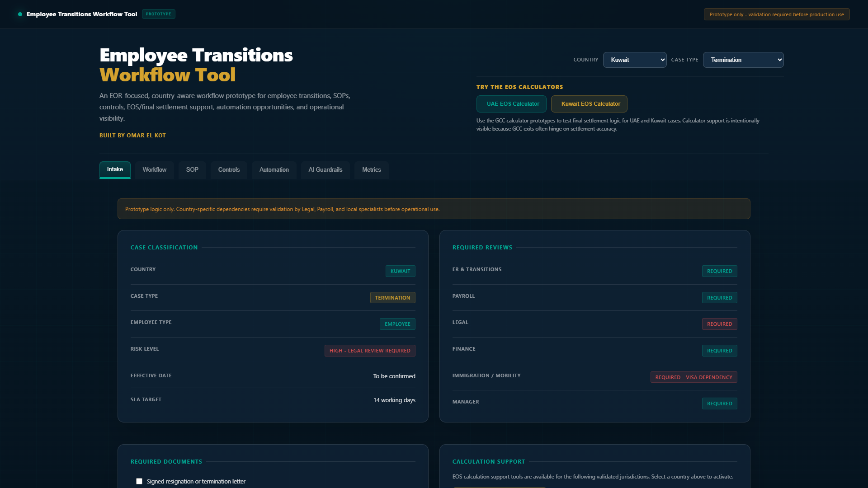Click the HIGH - LEGAL REVIEW REQUIRED tag
Screen dimensions: 868x488
(370, 351)
